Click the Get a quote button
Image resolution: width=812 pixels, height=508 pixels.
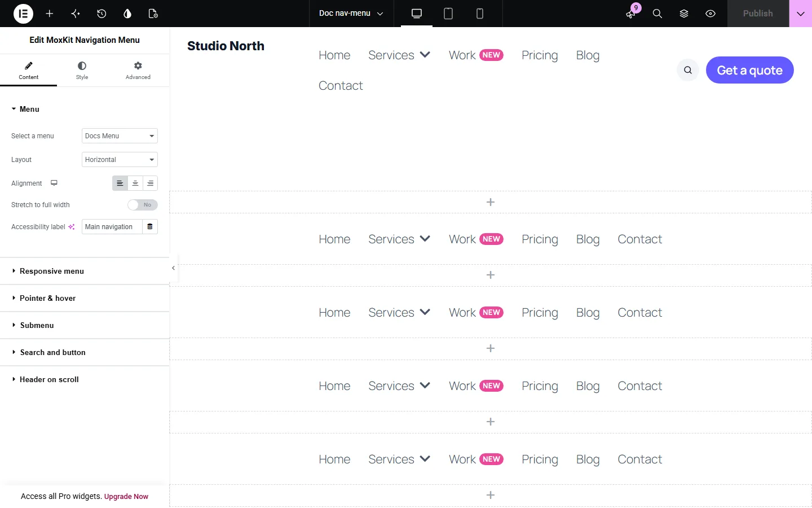point(750,70)
